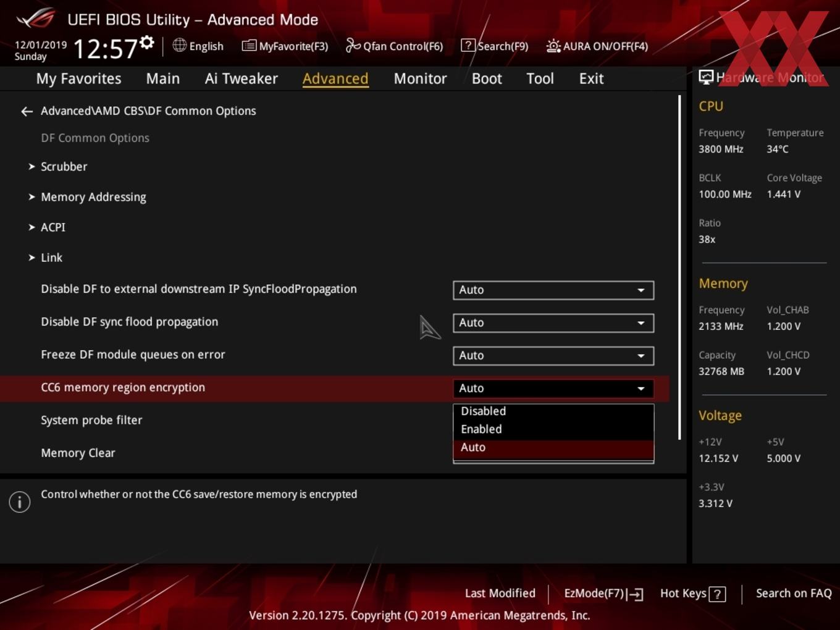Select the Memory Clear option

coord(78,453)
